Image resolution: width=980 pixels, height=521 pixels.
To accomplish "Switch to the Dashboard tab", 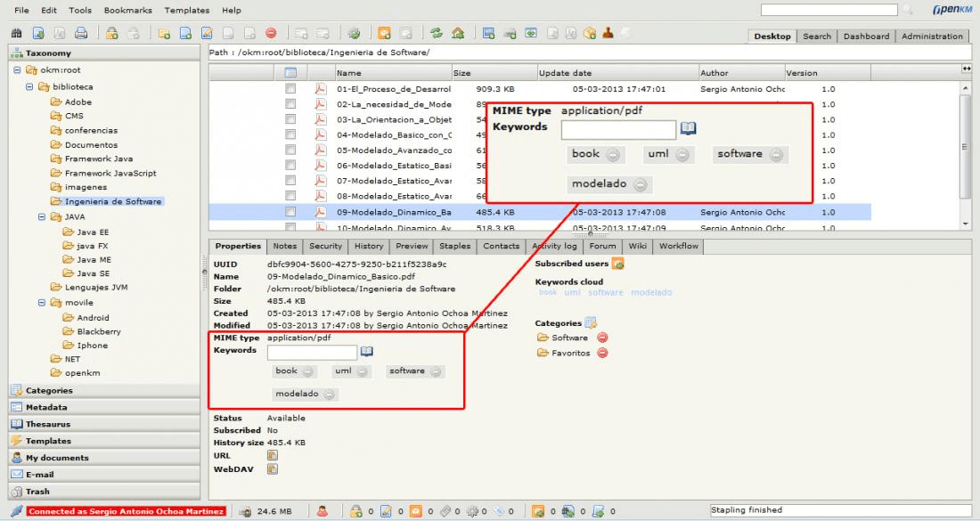I will pos(866,37).
